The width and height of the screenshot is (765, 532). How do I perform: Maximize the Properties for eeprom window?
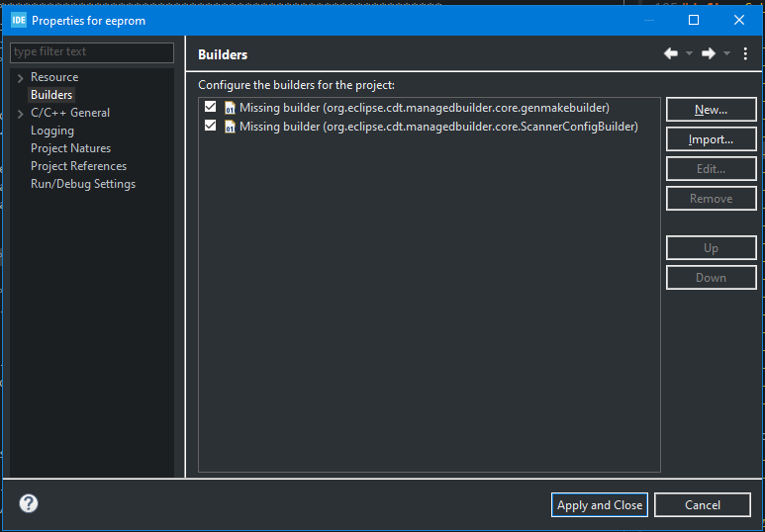click(x=694, y=20)
